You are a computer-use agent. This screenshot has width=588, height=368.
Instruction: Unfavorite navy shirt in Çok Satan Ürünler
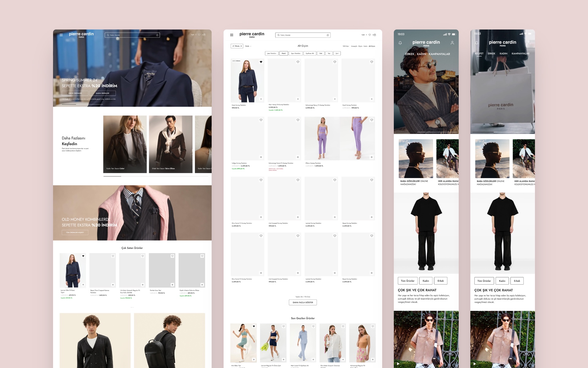coord(83,256)
